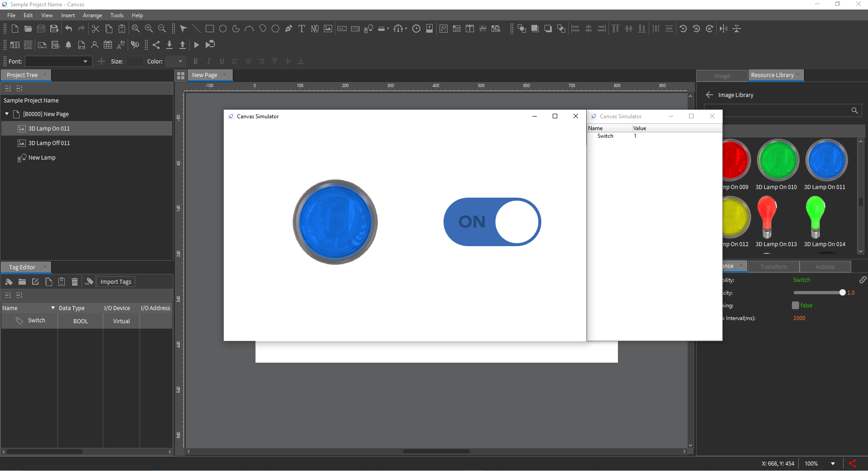Adjust the opacity slider handle
868x471 pixels.
(842, 293)
